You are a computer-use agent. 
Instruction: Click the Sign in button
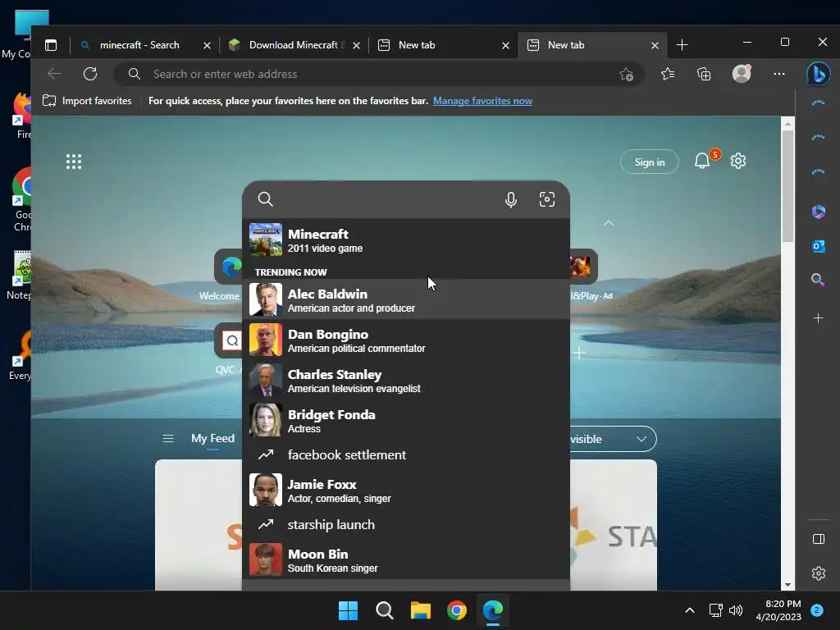(650, 162)
